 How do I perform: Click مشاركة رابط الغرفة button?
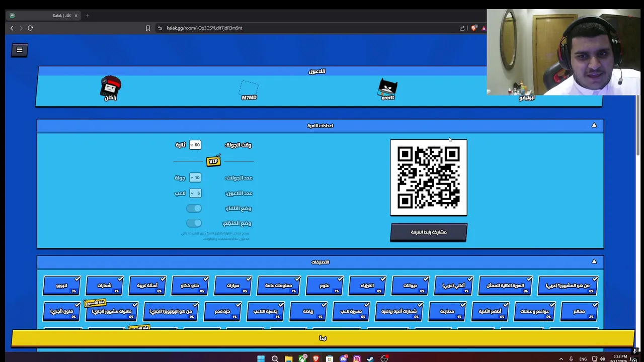point(429,232)
